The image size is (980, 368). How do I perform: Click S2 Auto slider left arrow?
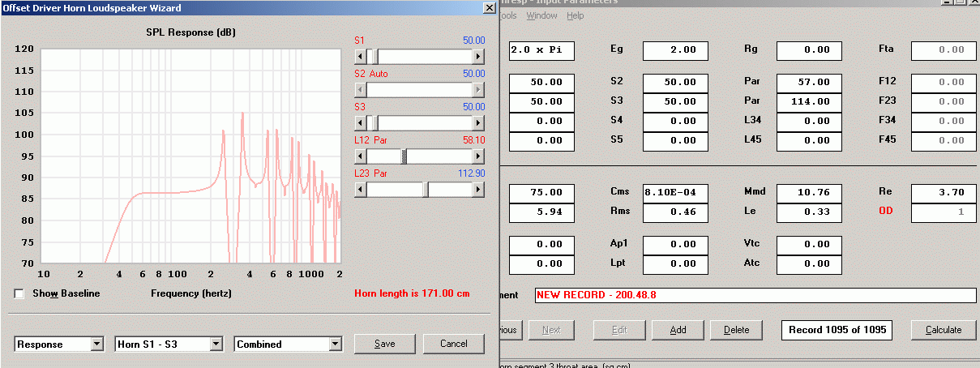361,90
